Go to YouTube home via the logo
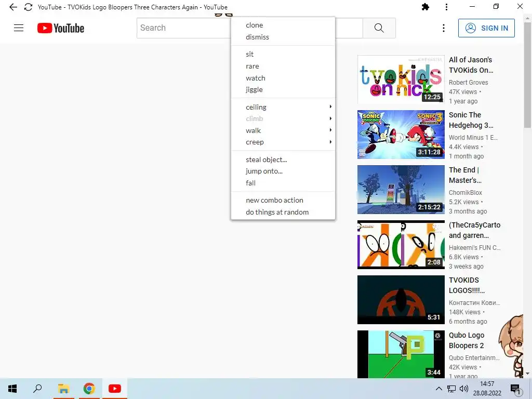 [60, 28]
